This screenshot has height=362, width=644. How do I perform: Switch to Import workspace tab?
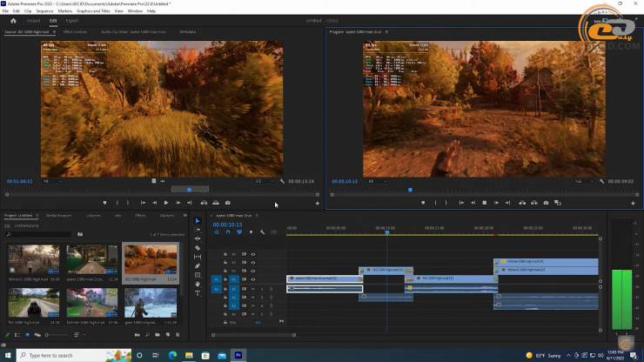click(33, 21)
